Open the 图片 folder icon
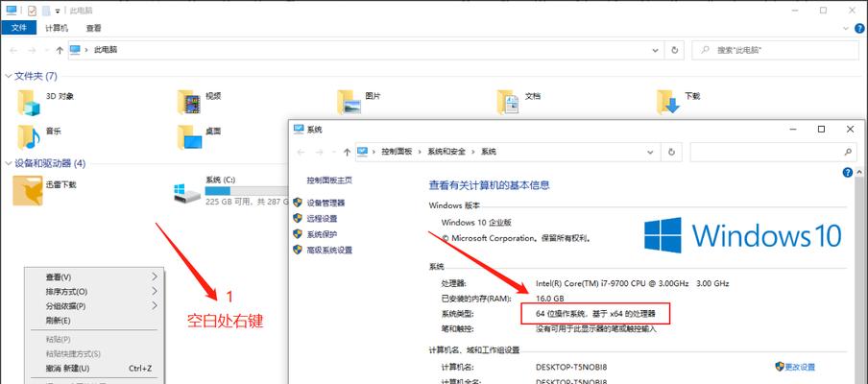The width and height of the screenshot is (868, 384). 350,102
